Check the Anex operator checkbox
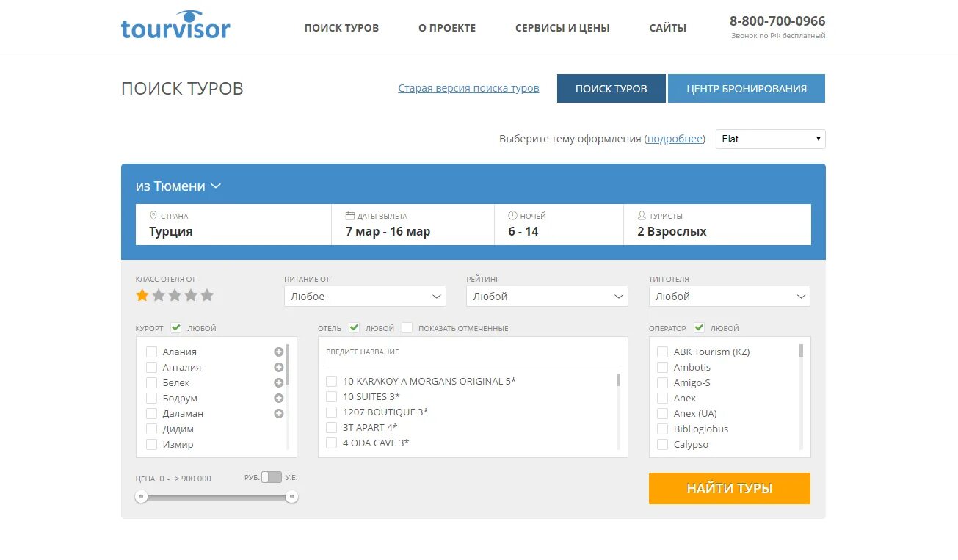Viewport: 958px width, 560px height. coord(663,399)
